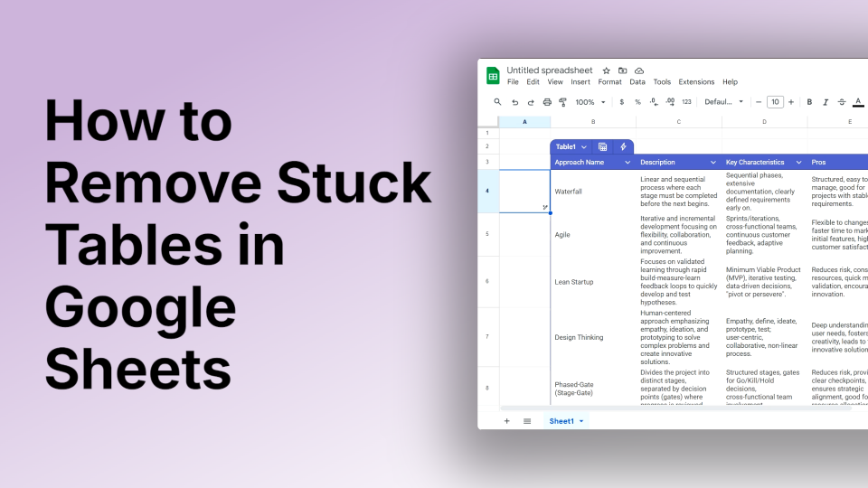Click the select-all corner box
Screen dimensions: 868x488
coord(487,122)
